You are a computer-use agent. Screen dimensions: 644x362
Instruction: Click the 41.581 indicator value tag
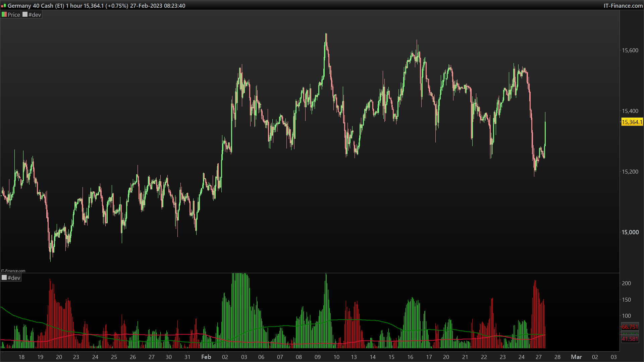(x=630, y=339)
